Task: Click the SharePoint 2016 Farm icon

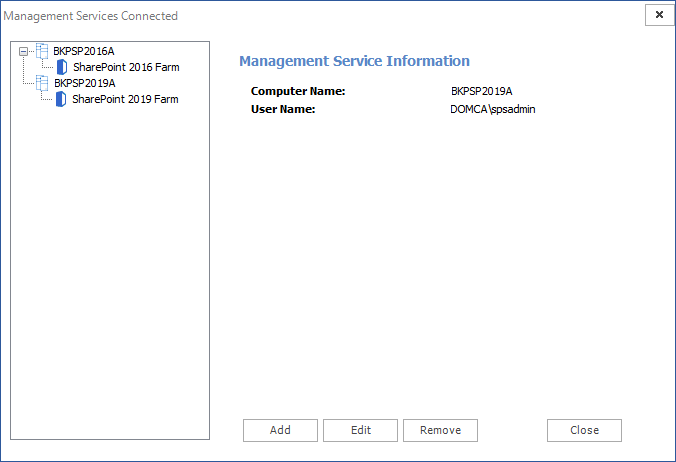Action: pyautogui.click(x=62, y=67)
